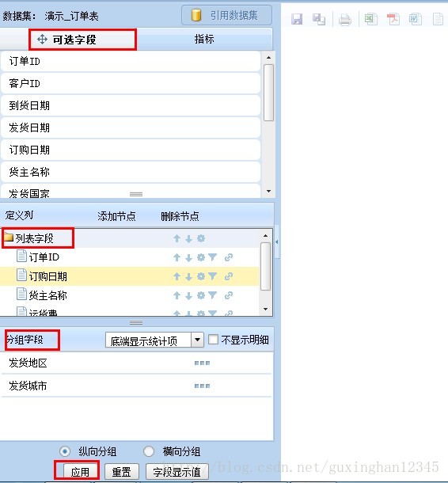Move 列表字段 folder up with arrow
Viewport: 448px width, 483px height.
tap(177, 238)
